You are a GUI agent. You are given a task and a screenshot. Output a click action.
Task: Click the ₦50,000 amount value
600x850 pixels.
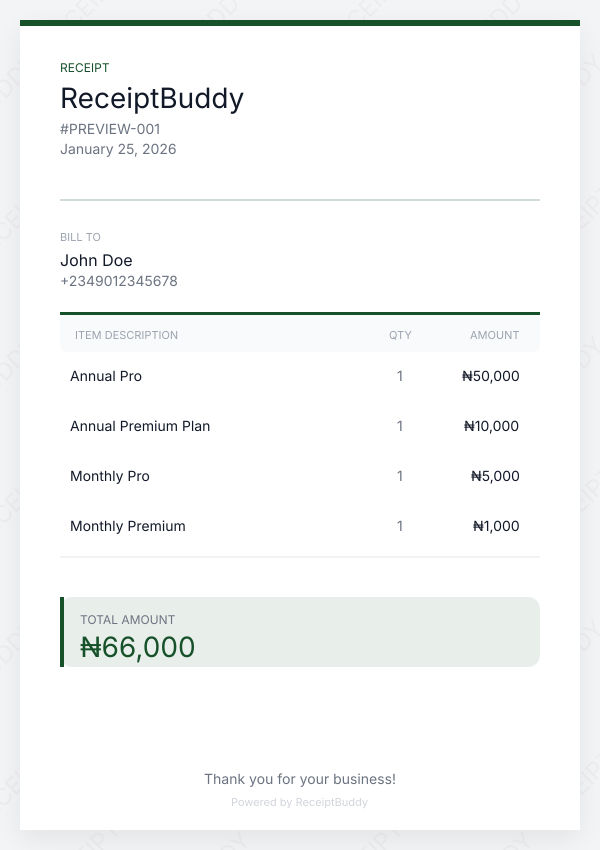(491, 376)
